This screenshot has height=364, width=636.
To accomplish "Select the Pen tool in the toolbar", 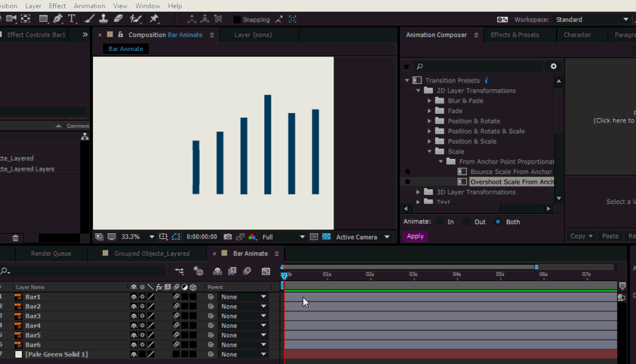I will tap(58, 19).
